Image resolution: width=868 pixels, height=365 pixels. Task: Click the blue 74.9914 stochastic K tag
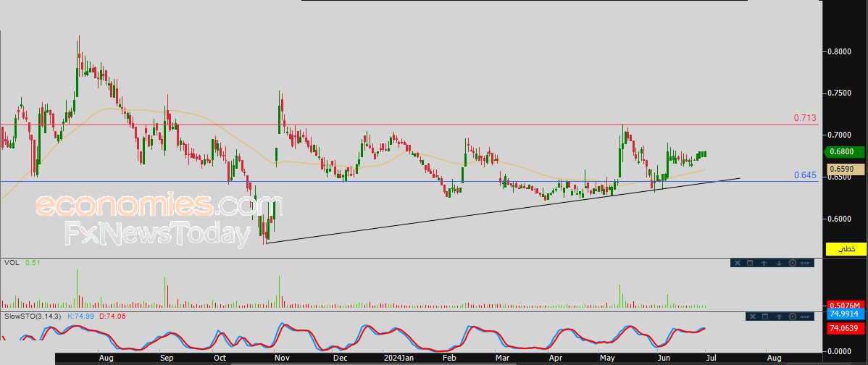point(846,314)
